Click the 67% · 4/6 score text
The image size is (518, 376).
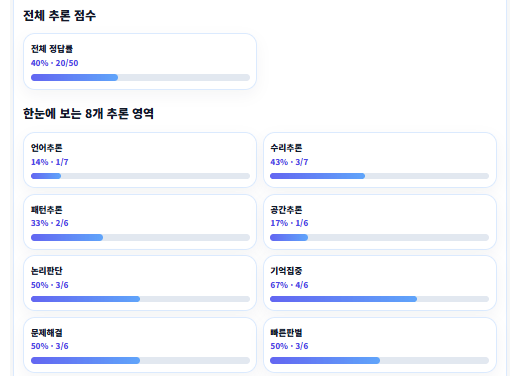click(289, 285)
